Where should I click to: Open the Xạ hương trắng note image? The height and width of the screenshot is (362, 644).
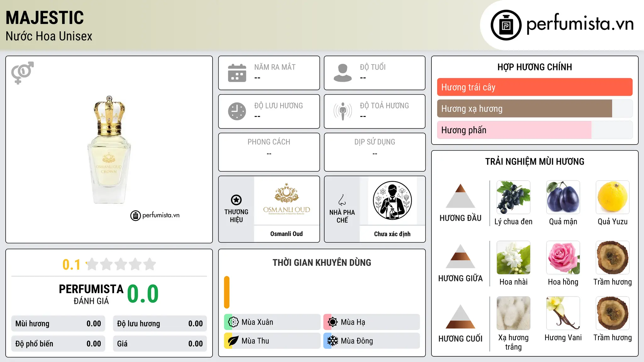(x=514, y=313)
